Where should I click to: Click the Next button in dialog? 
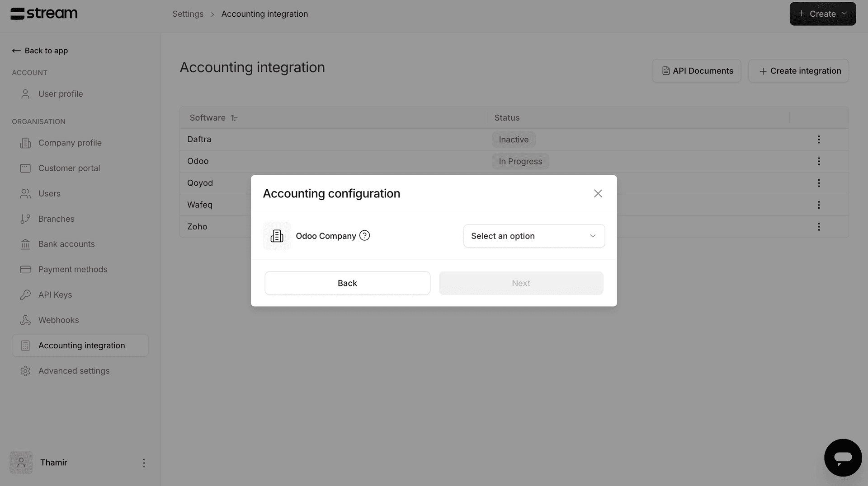click(521, 283)
